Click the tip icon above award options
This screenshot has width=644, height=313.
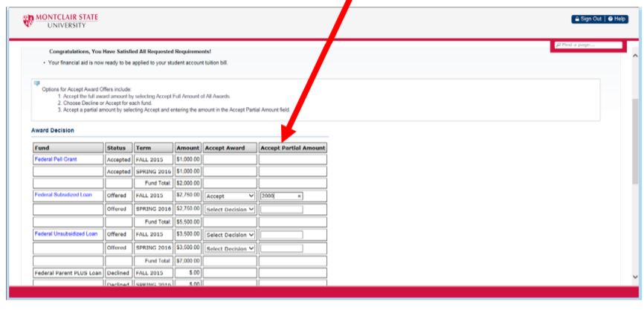[x=35, y=85]
